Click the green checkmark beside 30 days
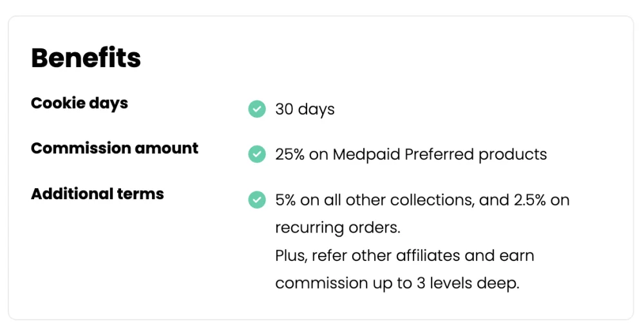644x328 pixels. 257,109
